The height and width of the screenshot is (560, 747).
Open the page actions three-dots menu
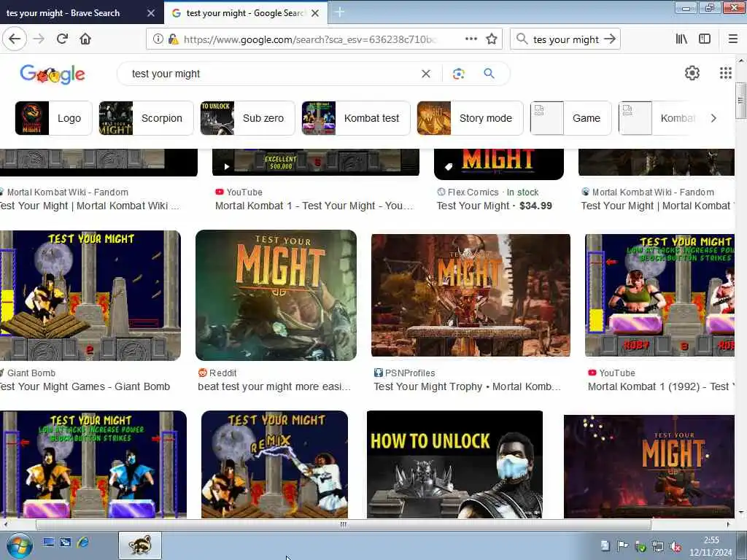[x=471, y=39]
